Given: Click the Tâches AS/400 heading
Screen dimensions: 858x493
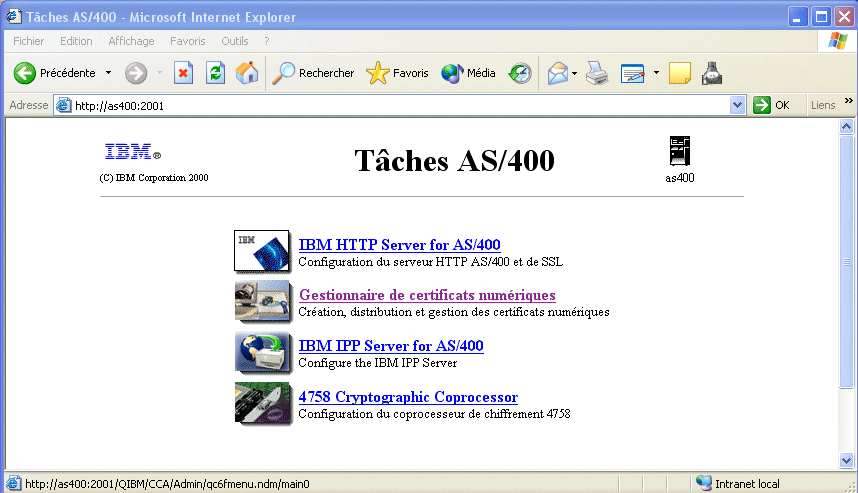Looking at the screenshot, I should pyautogui.click(x=454, y=161).
